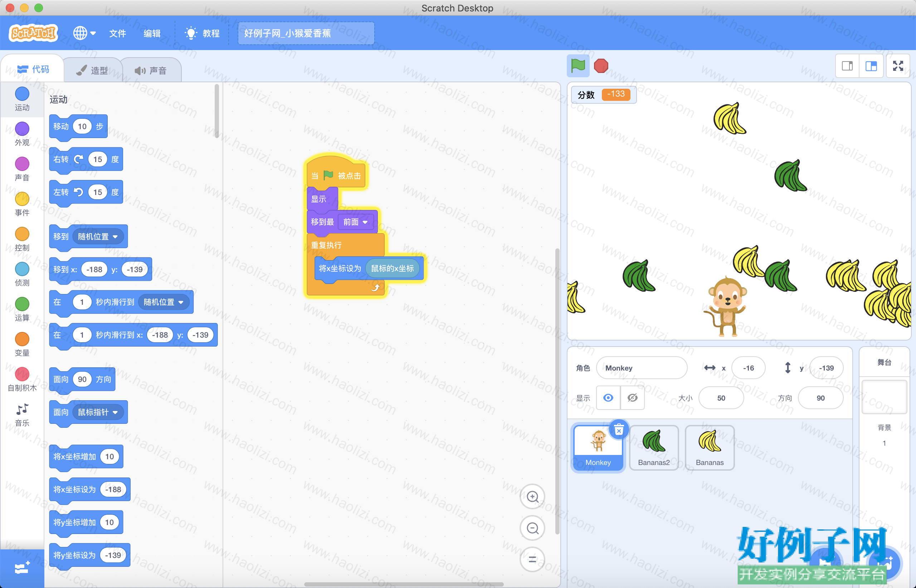916x588 pixels.
Task: Click the Monkey sprite on the stage
Action: pyautogui.click(x=726, y=307)
